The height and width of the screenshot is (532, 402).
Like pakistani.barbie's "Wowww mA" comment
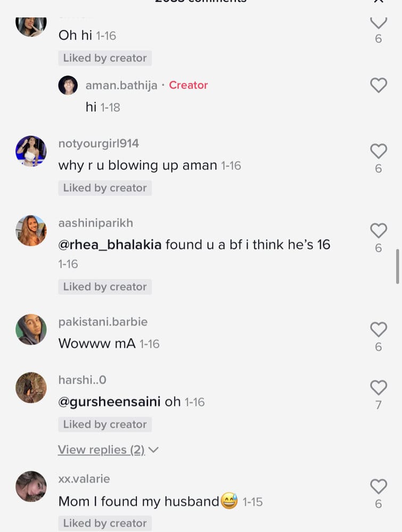click(x=378, y=329)
